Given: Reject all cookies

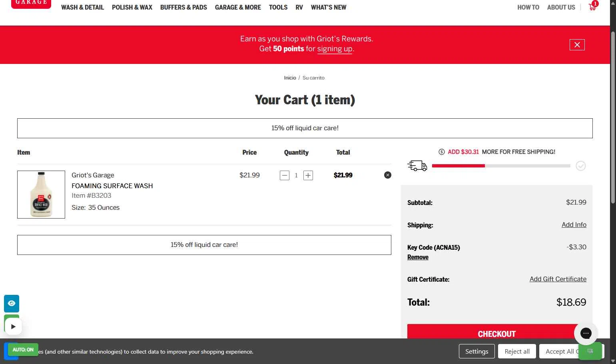Looking at the screenshot, I should click(x=517, y=351).
